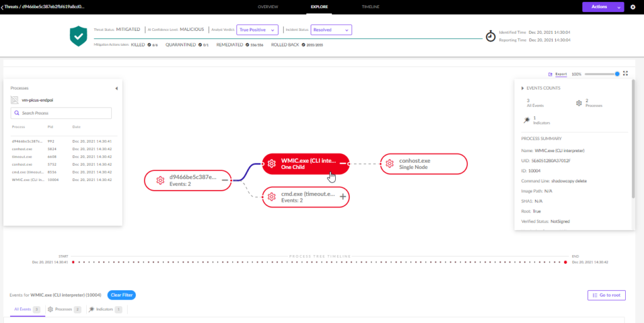Select cmd.exe row with Pid 8556
This screenshot has width=644, height=323.
point(64,172)
